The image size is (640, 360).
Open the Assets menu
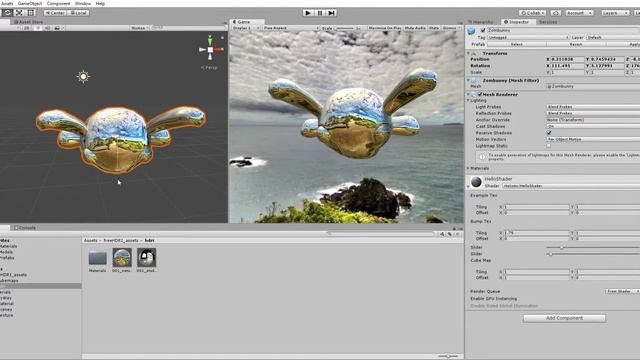7,3
